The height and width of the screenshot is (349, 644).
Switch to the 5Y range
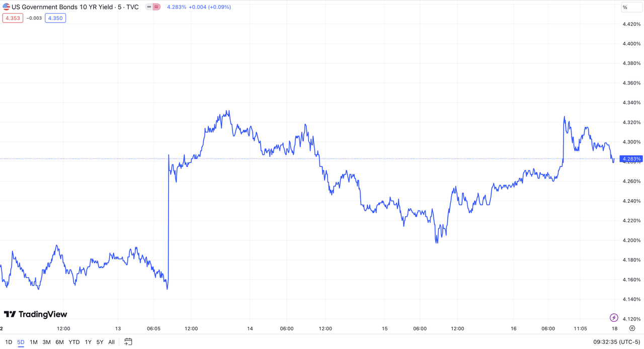click(x=100, y=342)
